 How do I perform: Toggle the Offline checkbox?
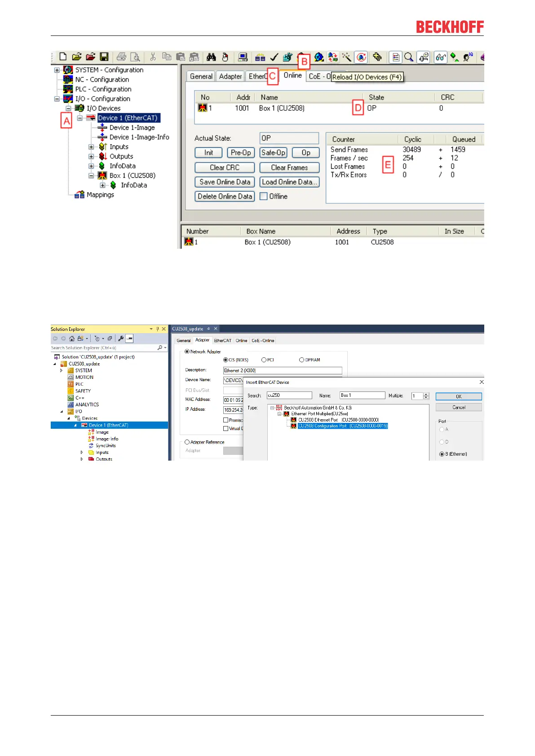coord(264,196)
